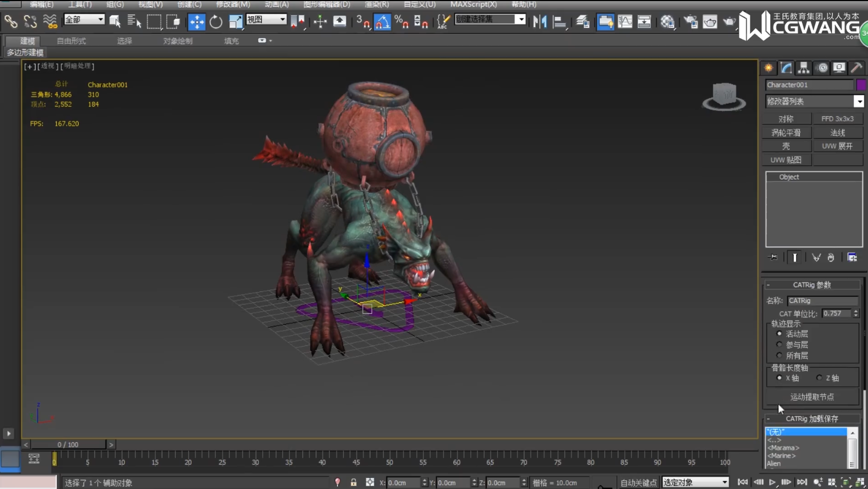This screenshot has width=868, height=489.
Task: Switch to the 对象绘制 ribbon tab
Action: (178, 41)
